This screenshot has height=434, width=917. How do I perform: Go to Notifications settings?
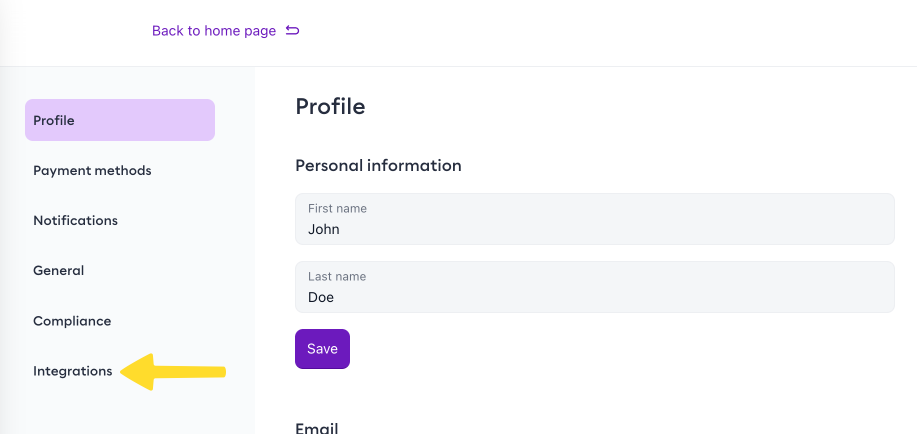click(75, 221)
